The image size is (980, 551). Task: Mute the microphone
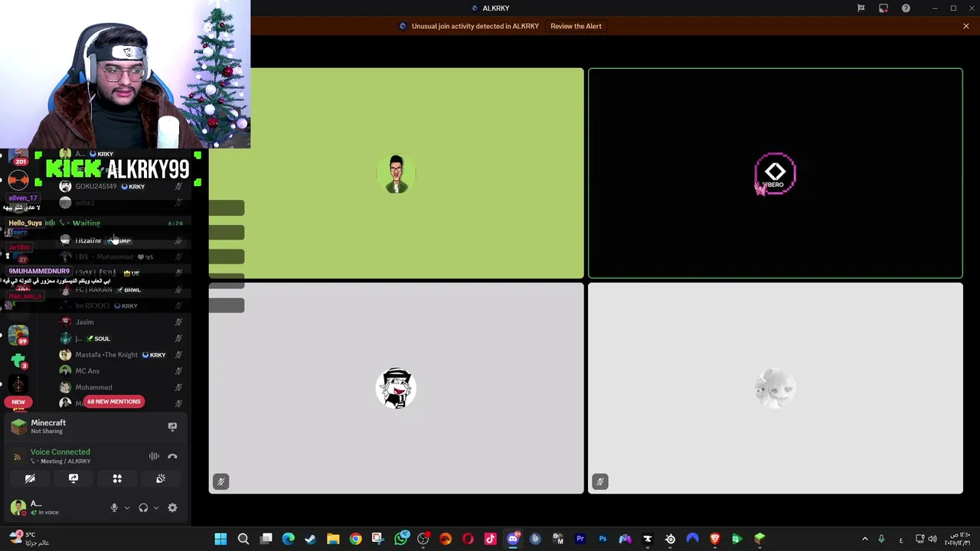tap(114, 507)
